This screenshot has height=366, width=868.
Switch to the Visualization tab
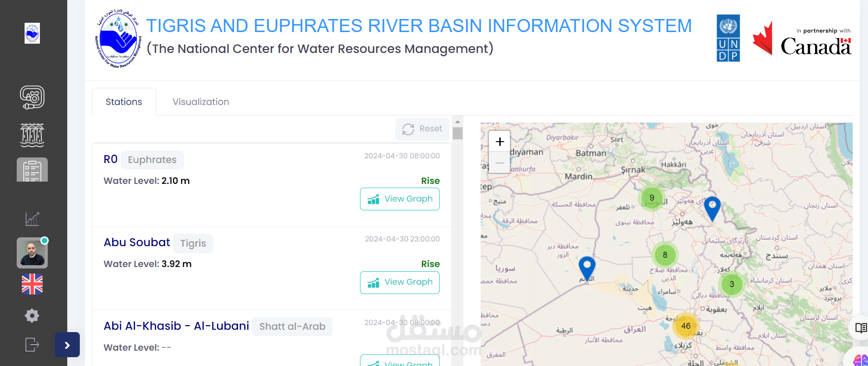pyautogui.click(x=201, y=102)
